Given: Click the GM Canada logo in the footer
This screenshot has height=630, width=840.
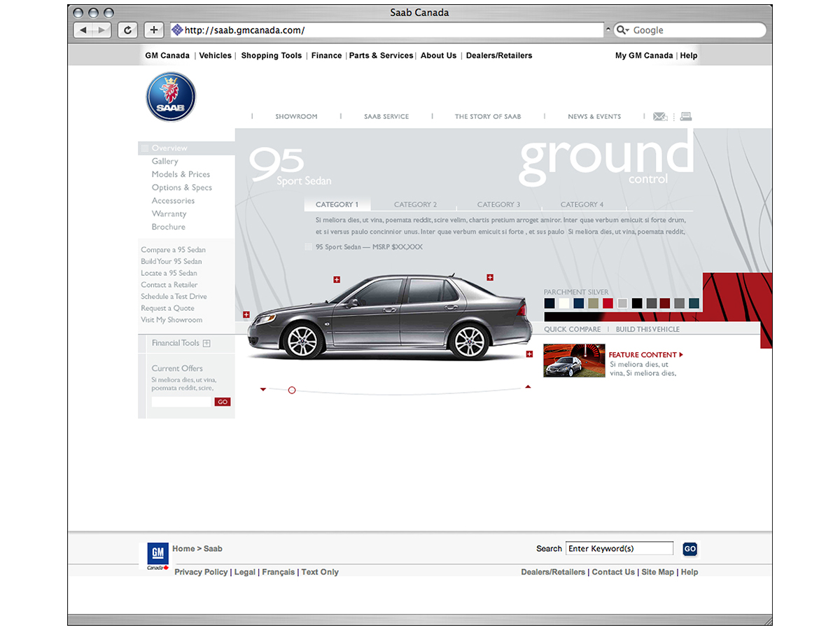Looking at the screenshot, I should [157, 556].
